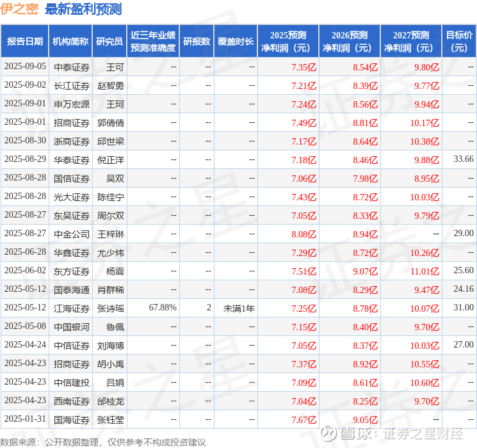Select the 中信证券 institution cell

72,346
